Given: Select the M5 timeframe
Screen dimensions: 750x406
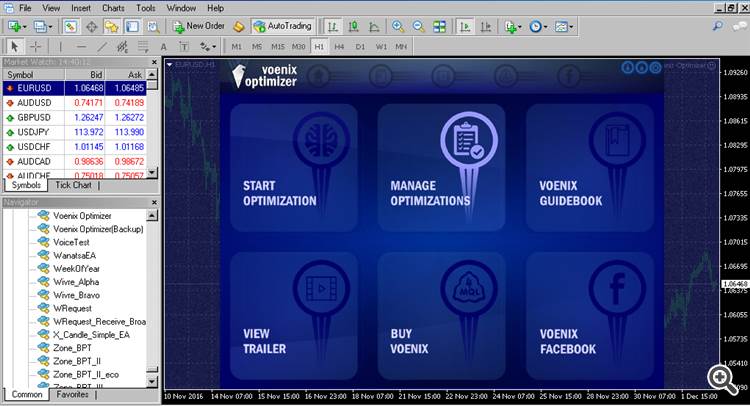Looking at the screenshot, I should click(x=257, y=47).
